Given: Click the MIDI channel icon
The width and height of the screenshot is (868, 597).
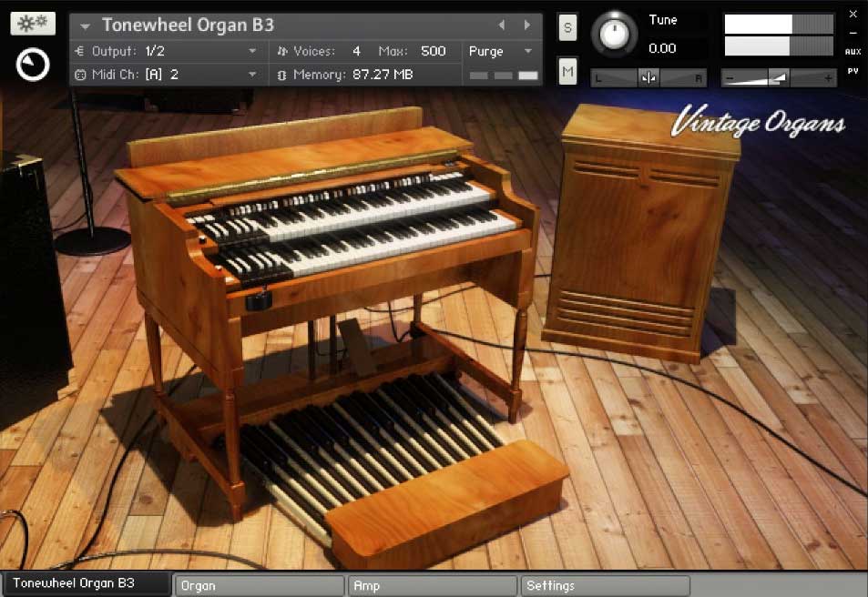Looking at the screenshot, I should pyautogui.click(x=80, y=75).
